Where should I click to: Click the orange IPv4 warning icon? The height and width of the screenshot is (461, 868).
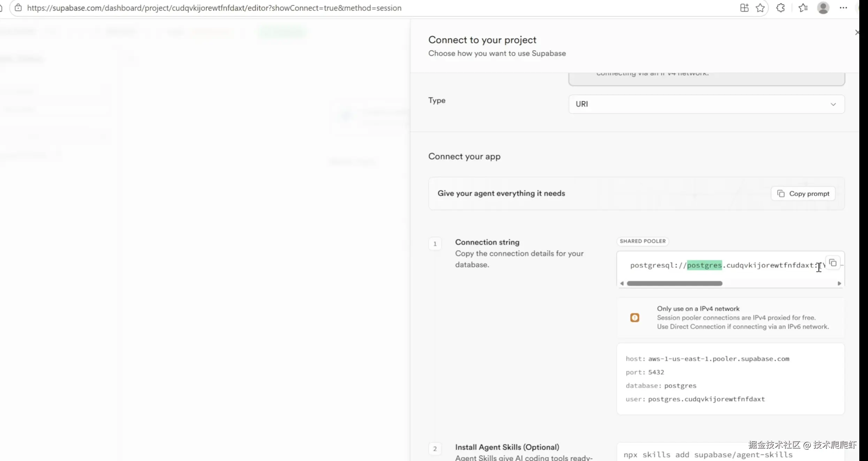click(x=634, y=318)
